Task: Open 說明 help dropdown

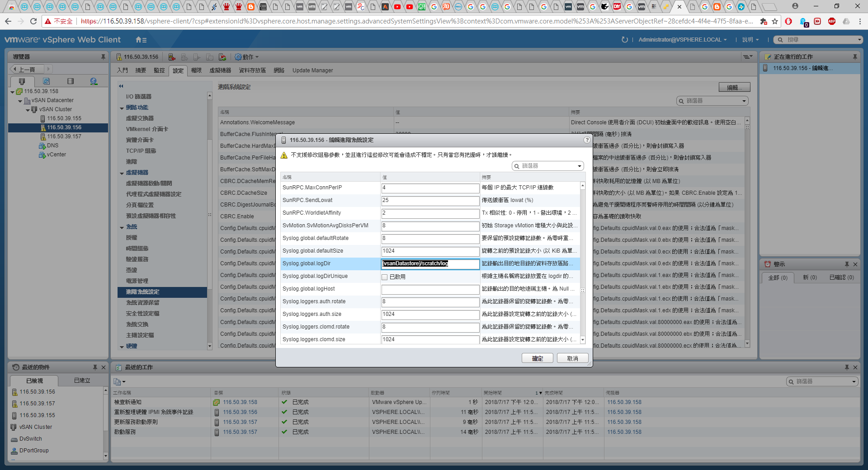Action: click(x=750, y=40)
